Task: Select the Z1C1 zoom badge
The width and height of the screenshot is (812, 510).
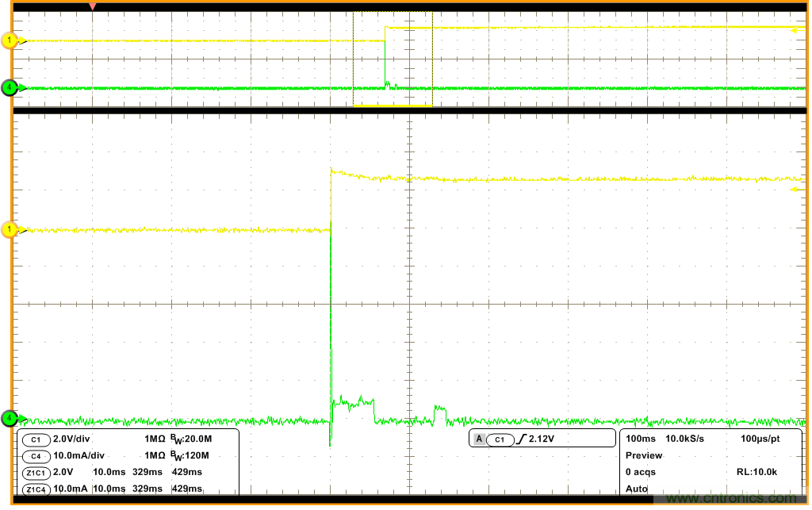Action: [x=36, y=472]
